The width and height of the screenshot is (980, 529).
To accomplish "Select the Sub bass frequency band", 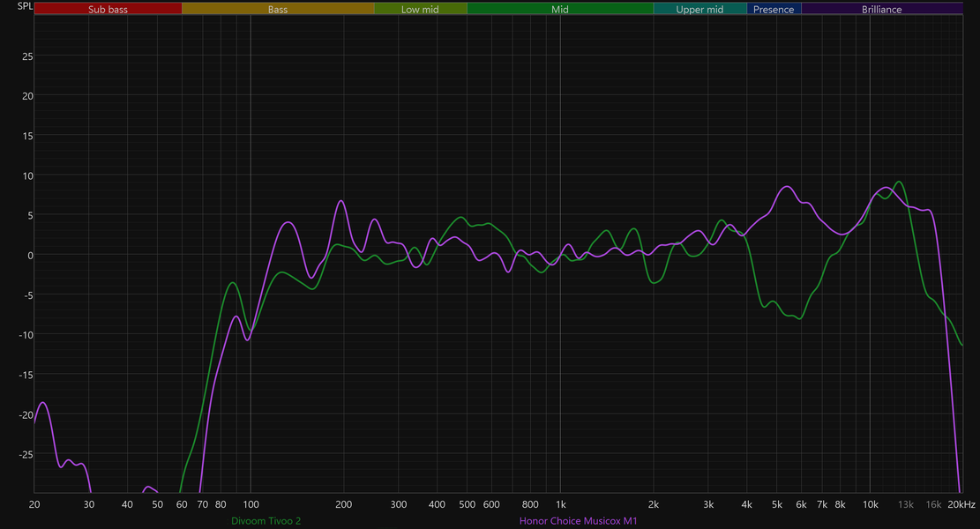I will (108, 9).
